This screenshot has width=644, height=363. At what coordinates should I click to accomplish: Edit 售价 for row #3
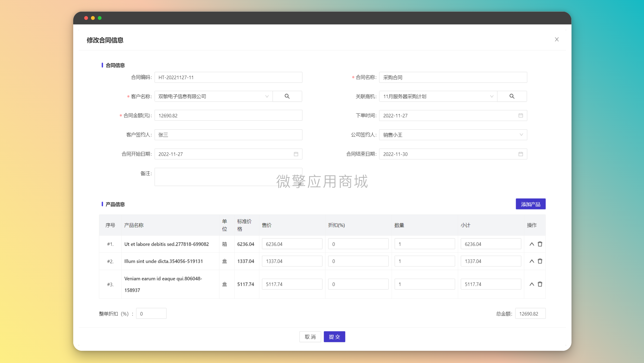[x=292, y=284]
